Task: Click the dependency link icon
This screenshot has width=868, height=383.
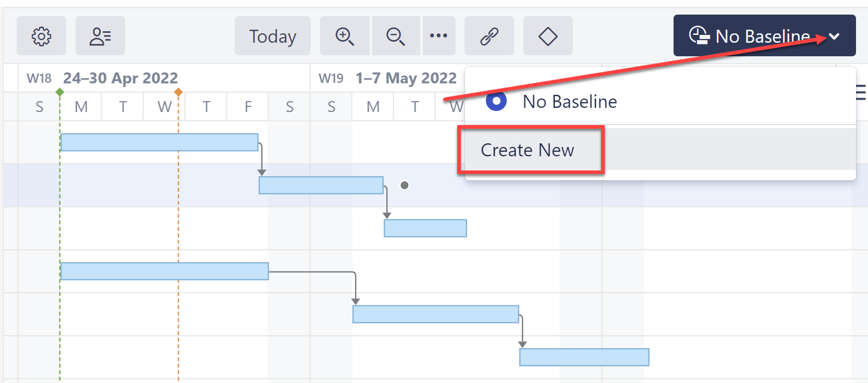Action: [x=489, y=36]
